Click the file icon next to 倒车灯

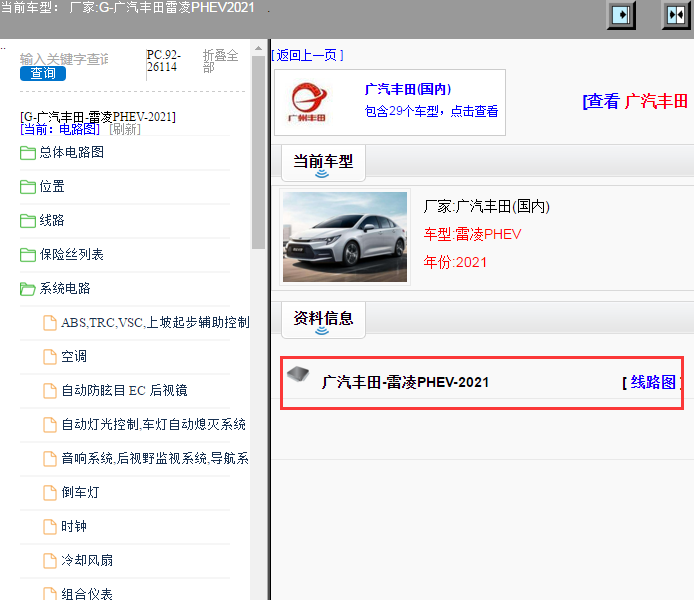click(50, 492)
